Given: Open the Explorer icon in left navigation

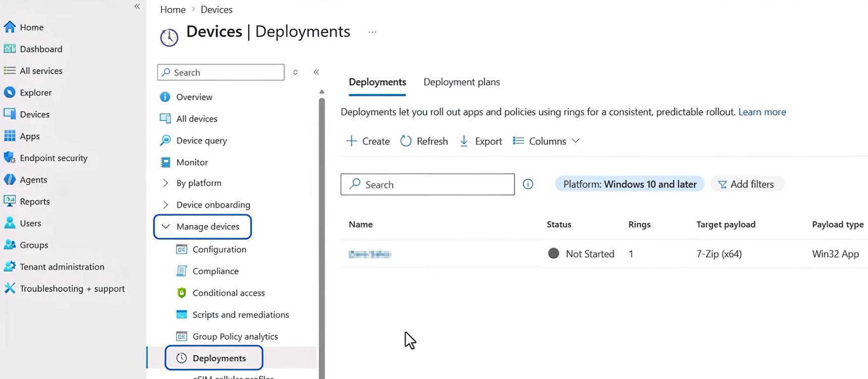Looking at the screenshot, I should click(x=10, y=92).
